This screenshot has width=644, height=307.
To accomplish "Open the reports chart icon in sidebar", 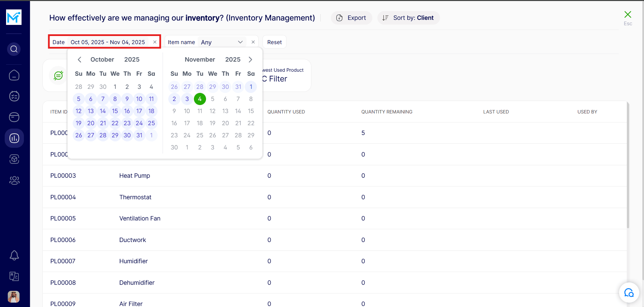I will click(14, 138).
